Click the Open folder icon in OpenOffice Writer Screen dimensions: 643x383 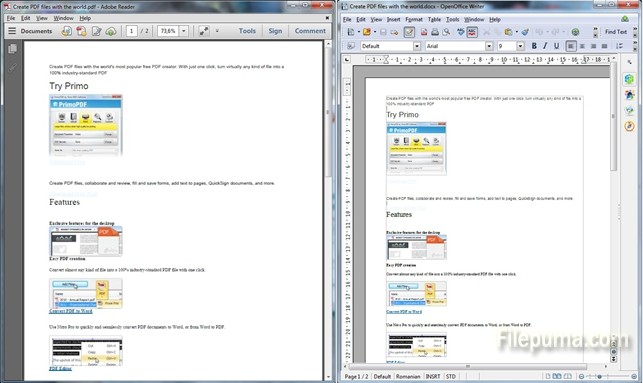click(366, 32)
